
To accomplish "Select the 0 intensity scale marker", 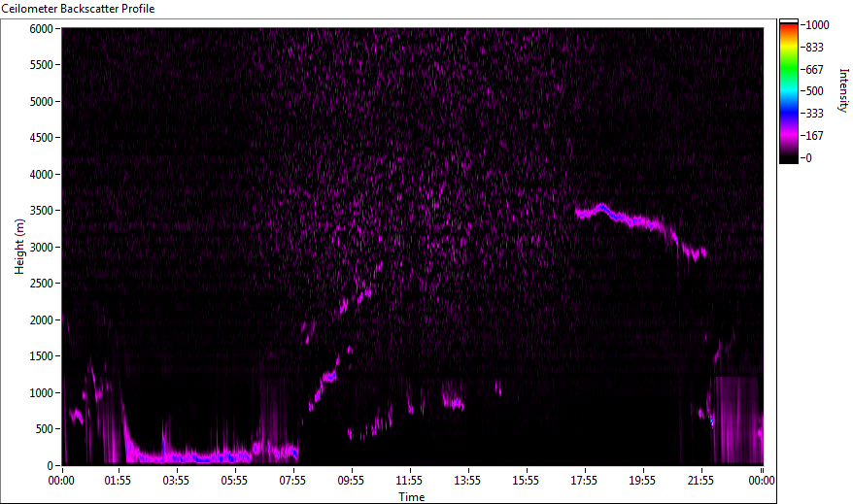I will pyautogui.click(x=809, y=158).
